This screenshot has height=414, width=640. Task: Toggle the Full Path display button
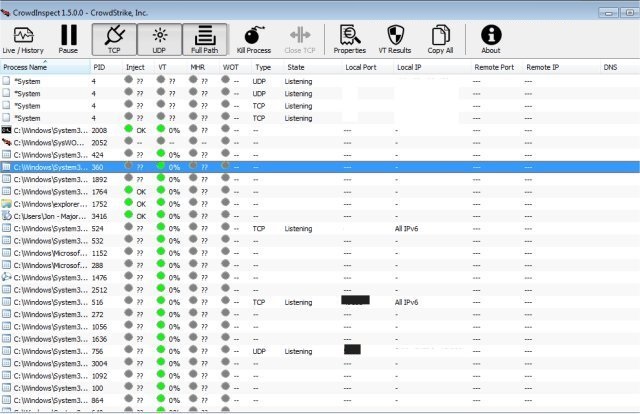pyautogui.click(x=204, y=40)
